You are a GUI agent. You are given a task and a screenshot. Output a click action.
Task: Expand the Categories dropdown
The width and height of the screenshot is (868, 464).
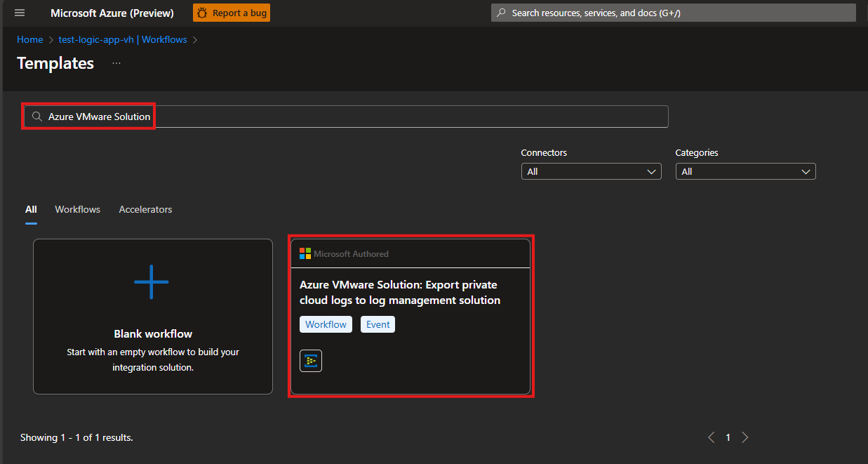coord(745,171)
